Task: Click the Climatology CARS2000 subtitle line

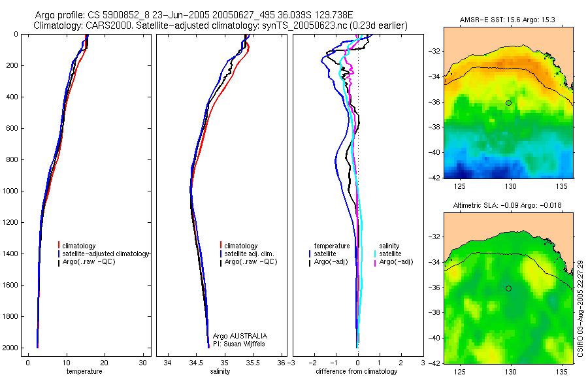Action: pyautogui.click(x=221, y=25)
